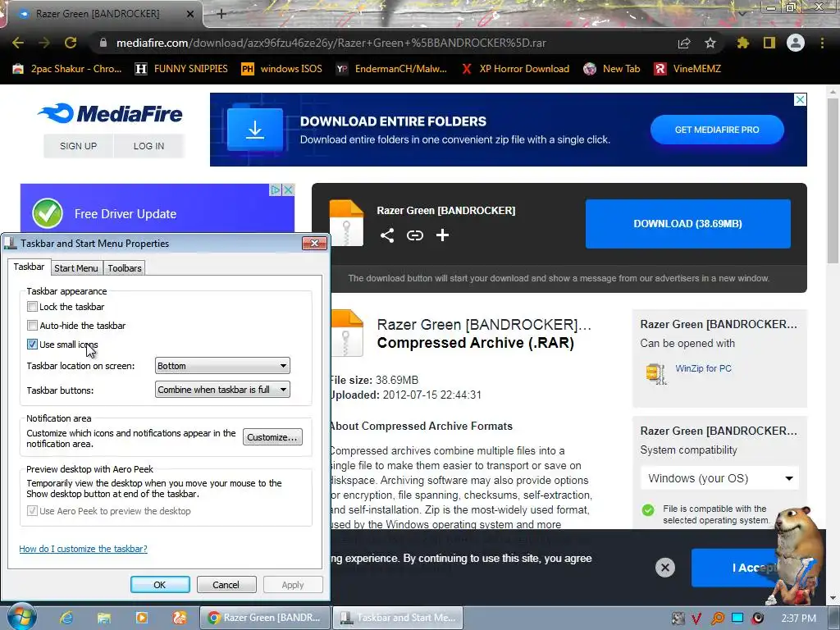Image resolution: width=840 pixels, height=630 pixels.
Task: Click the blue monitor tray icon
Action: coord(737,619)
